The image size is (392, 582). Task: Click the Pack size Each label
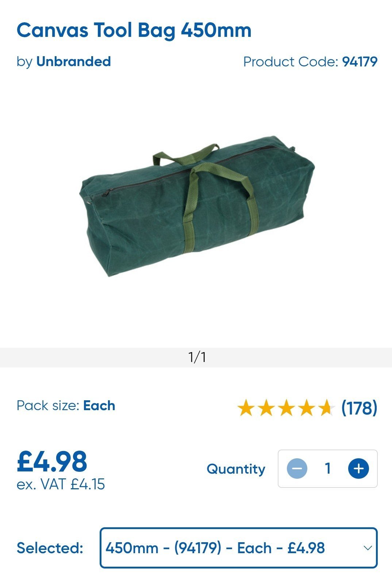pos(66,406)
